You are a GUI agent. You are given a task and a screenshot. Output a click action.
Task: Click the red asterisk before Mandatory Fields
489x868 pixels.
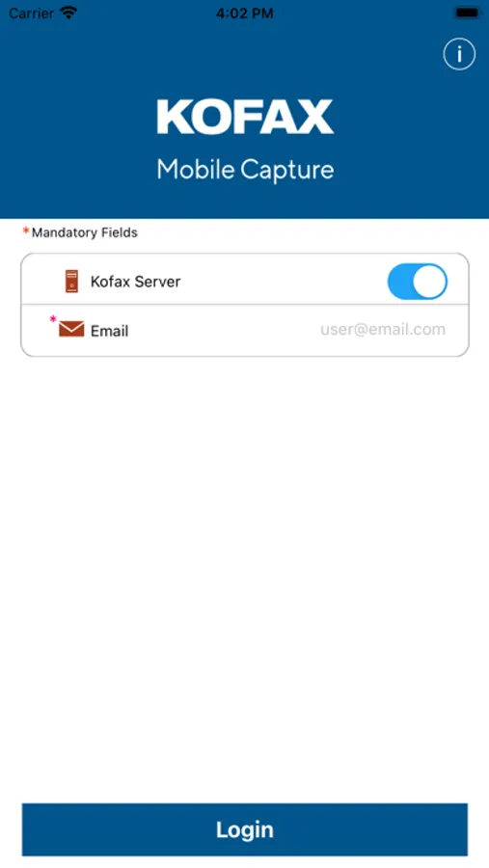26,231
